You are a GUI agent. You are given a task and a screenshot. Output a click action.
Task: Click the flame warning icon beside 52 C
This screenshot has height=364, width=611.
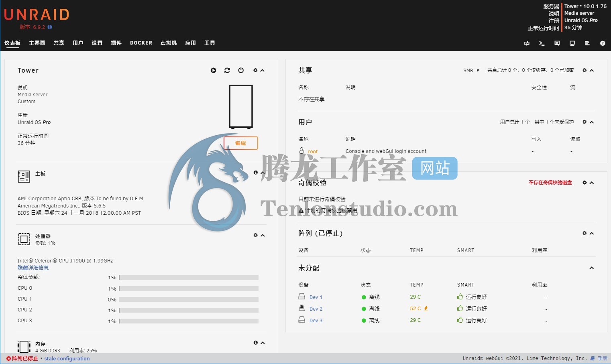tap(426, 309)
